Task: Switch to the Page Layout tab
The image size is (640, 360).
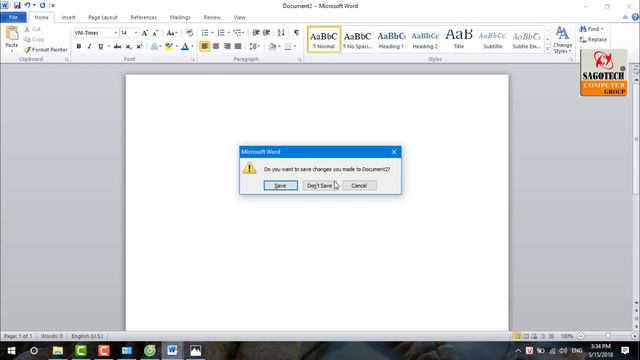Action: pyautogui.click(x=102, y=18)
